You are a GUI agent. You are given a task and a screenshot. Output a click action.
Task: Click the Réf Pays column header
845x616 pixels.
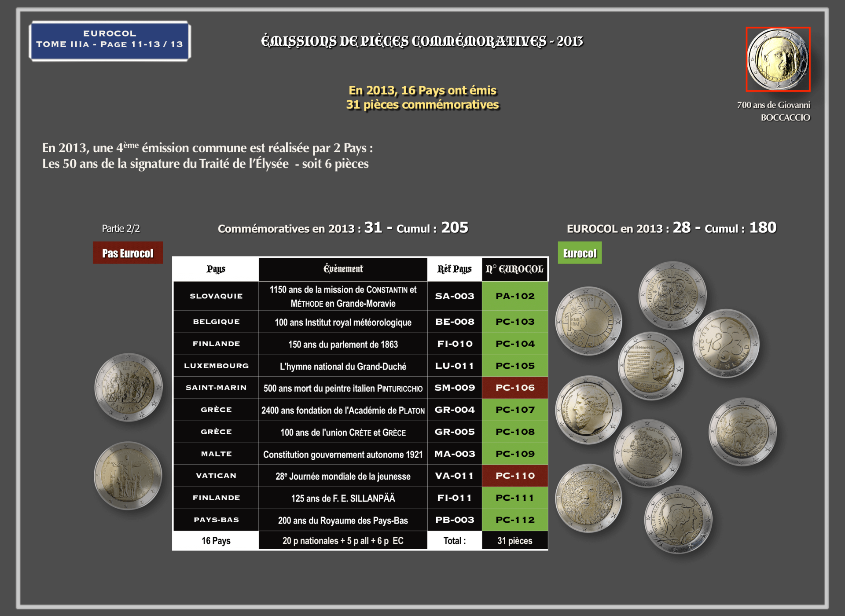455,269
